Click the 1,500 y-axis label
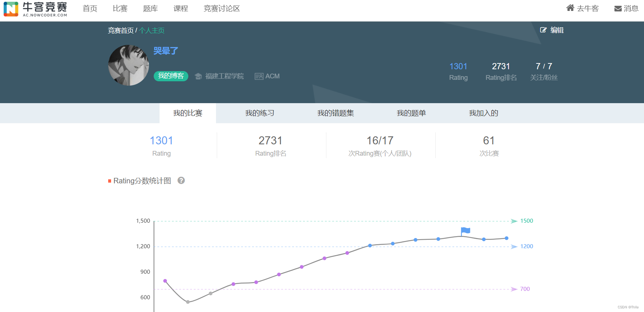 coord(143,221)
